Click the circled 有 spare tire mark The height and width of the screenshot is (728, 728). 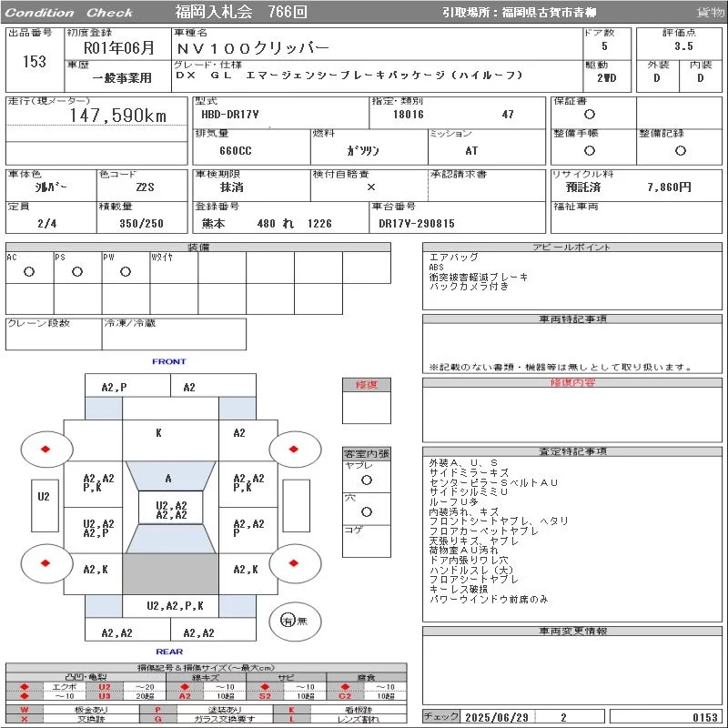[288, 621]
